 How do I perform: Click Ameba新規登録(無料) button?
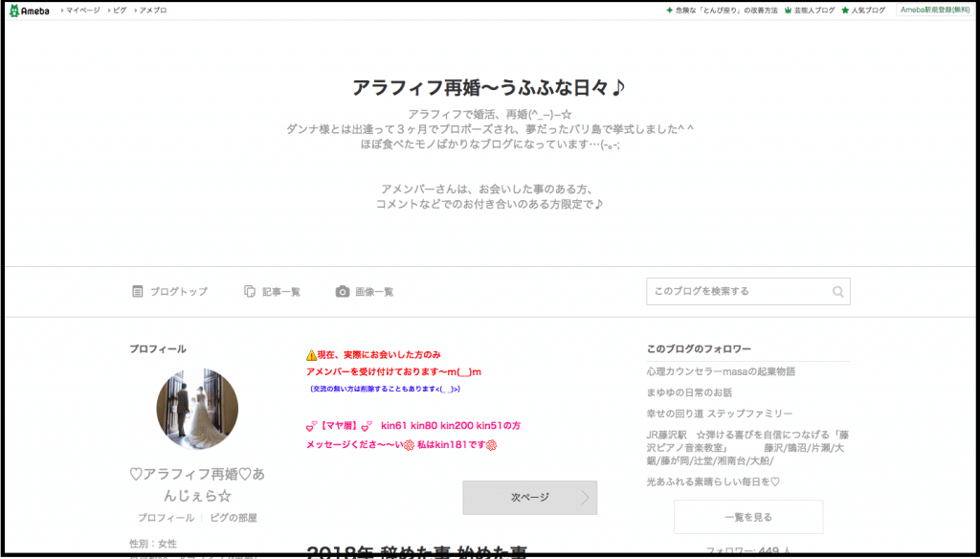click(935, 10)
